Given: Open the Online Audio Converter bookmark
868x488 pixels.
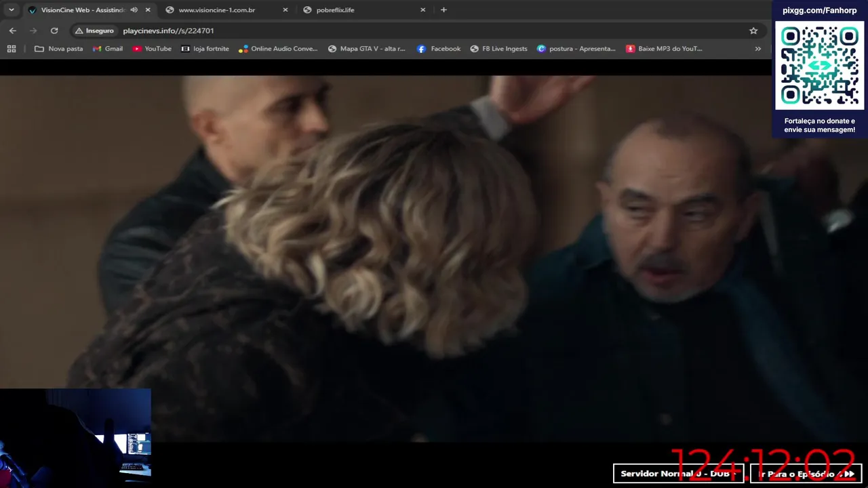Looking at the screenshot, I should [x=278, y=49].
